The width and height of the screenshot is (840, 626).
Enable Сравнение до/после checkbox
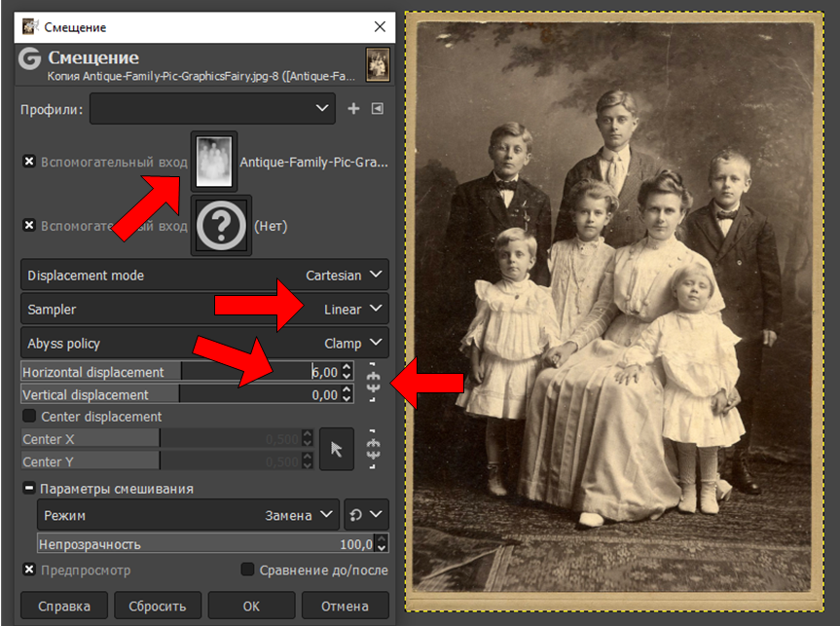pyautogui.click(x=247, y=570)
